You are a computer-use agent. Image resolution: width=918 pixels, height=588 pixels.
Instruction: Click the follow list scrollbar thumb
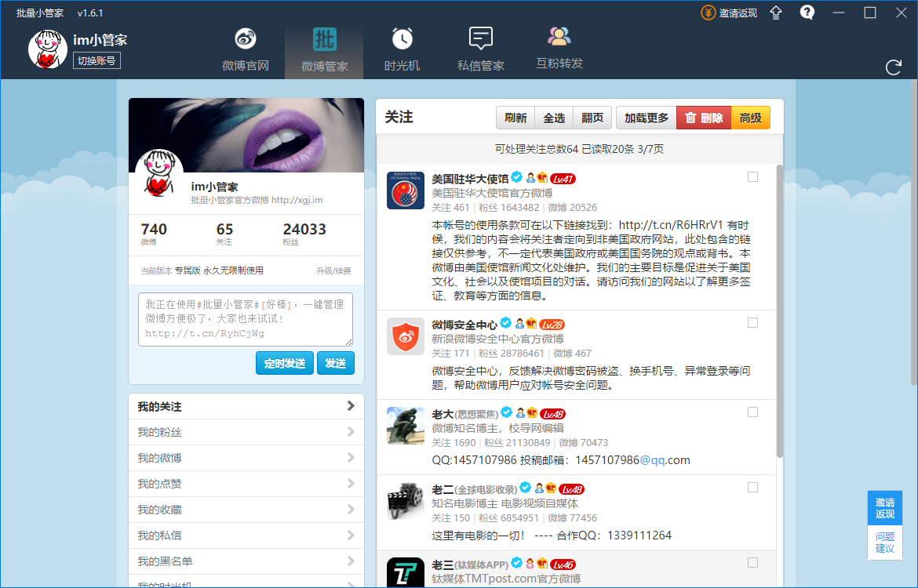point(779,311)
